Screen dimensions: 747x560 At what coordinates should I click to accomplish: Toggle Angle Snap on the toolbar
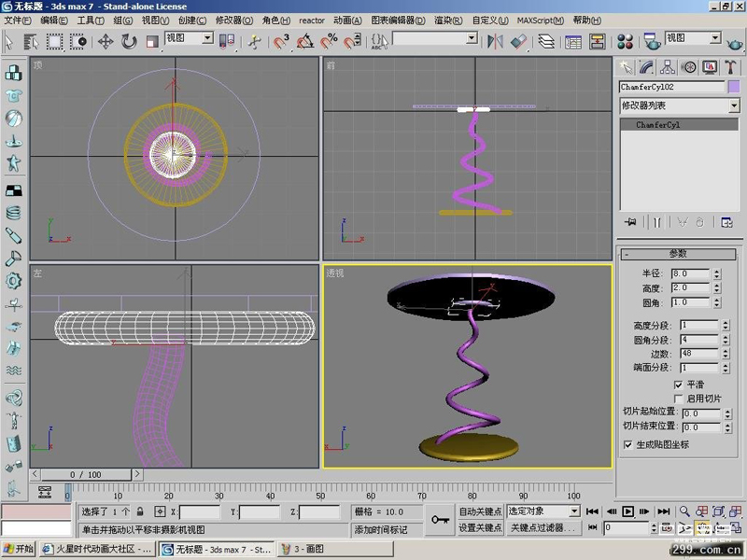(x=305, y=41)
